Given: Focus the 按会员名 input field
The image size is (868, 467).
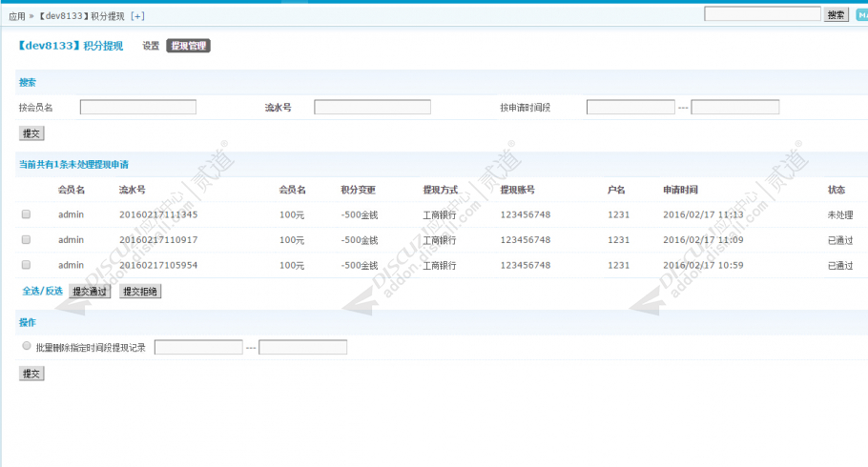Looking at the screenshot, I should (138, 107).
